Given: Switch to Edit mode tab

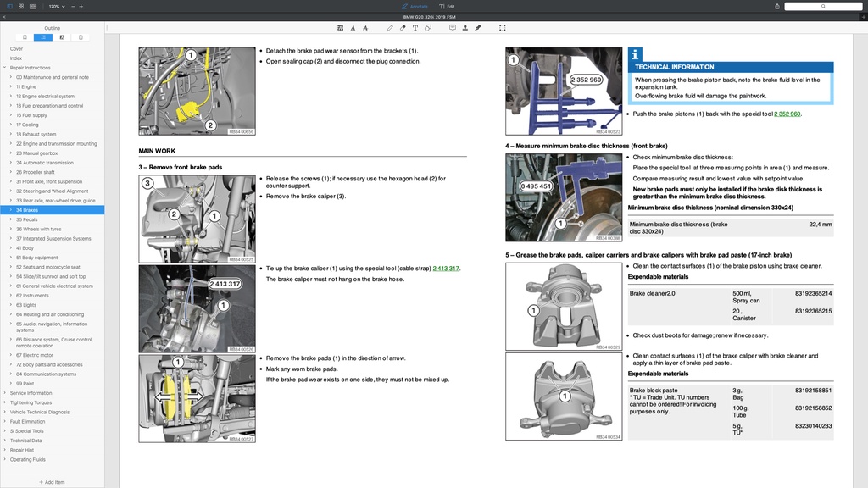Looking at the screenshot, I should [x=448, y=6].
